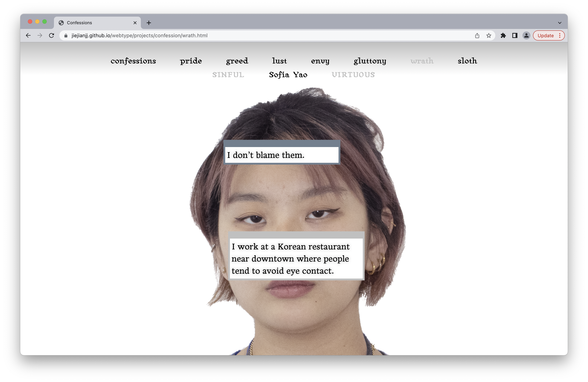Click the Korean restaurant text card
The width and height of the screenshot is (588, 382).
(296, 256)
